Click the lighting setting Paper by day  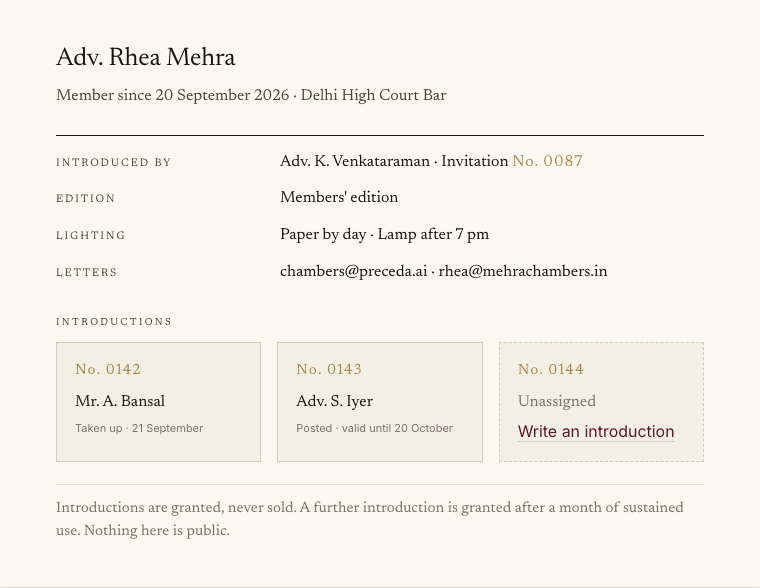(x=323, y=235)
